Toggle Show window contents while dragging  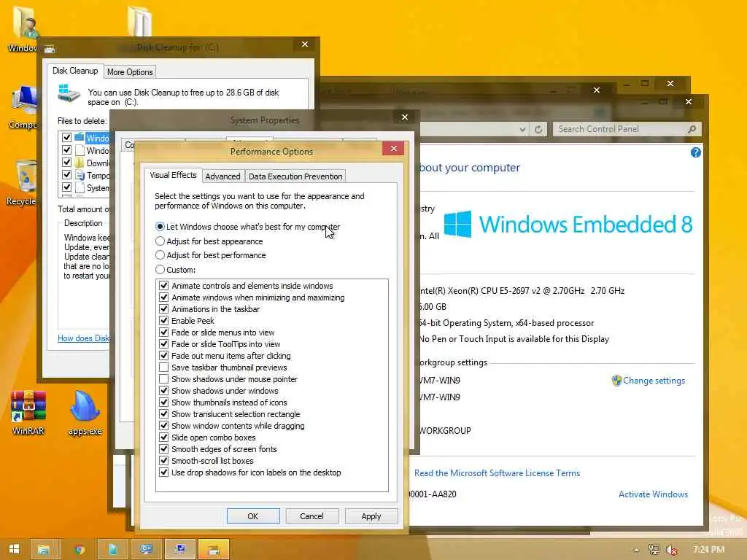tap(164, 426)
